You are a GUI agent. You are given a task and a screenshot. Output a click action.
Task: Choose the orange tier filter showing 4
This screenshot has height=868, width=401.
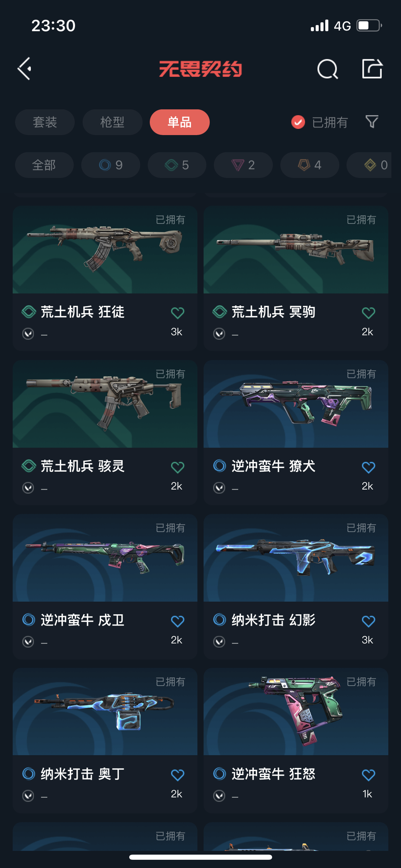click(x=310, y=165)
